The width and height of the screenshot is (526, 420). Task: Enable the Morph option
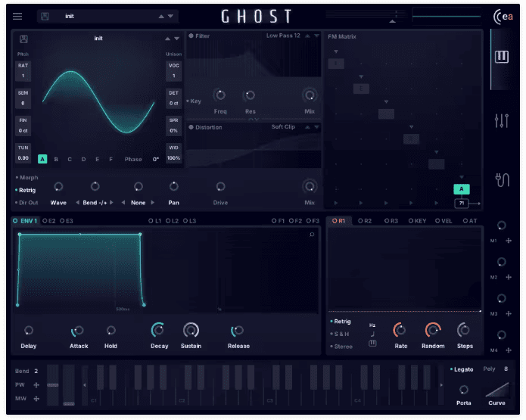(26, 178)
